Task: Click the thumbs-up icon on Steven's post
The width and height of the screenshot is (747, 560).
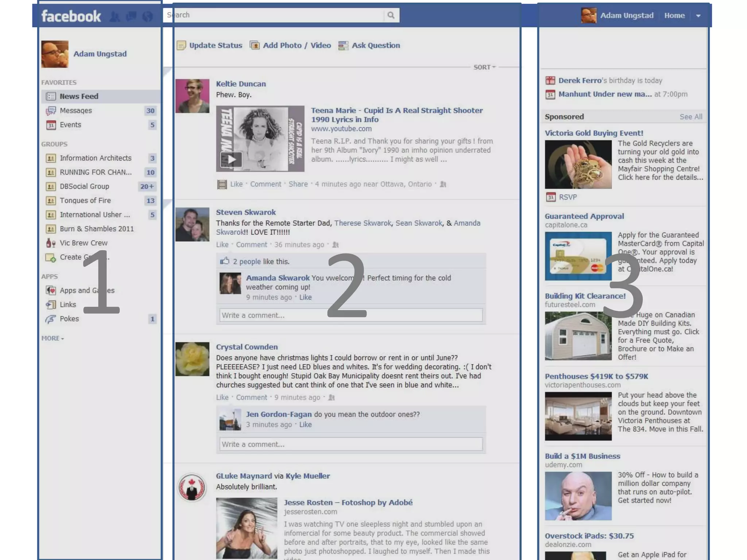Action: [x=225, y=261]
